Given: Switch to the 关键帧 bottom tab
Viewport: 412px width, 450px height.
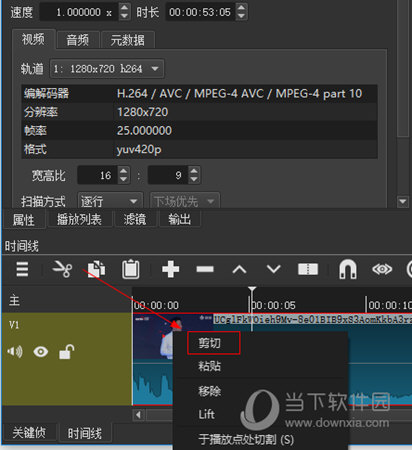Looking at the screenshot, I should (29, 432).
